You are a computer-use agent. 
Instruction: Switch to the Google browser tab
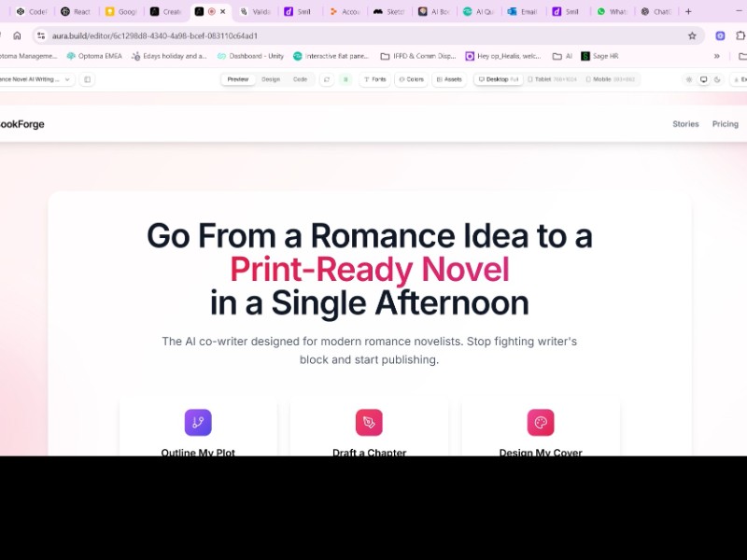coord(120,11)
